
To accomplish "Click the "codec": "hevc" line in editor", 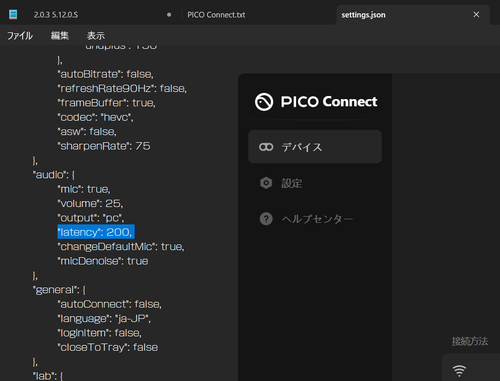I will click(x=96, y=117).
